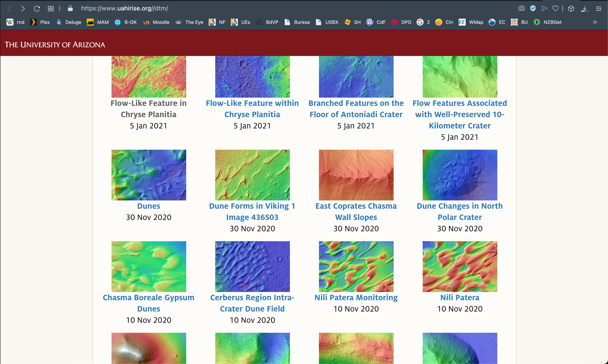Open the cube extensions icon

pos(571,9)
